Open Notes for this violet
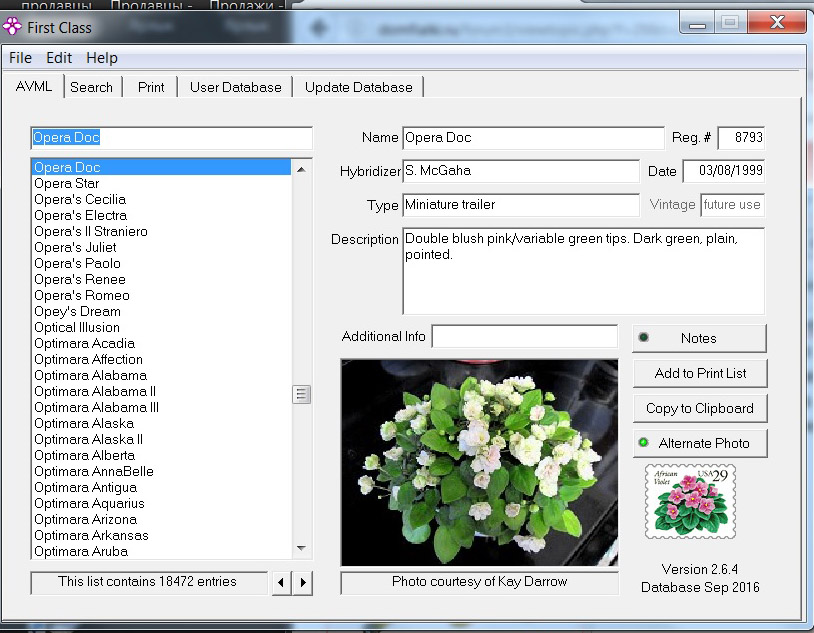Viewport: 814px width, 633px height. tap(699, 339)
